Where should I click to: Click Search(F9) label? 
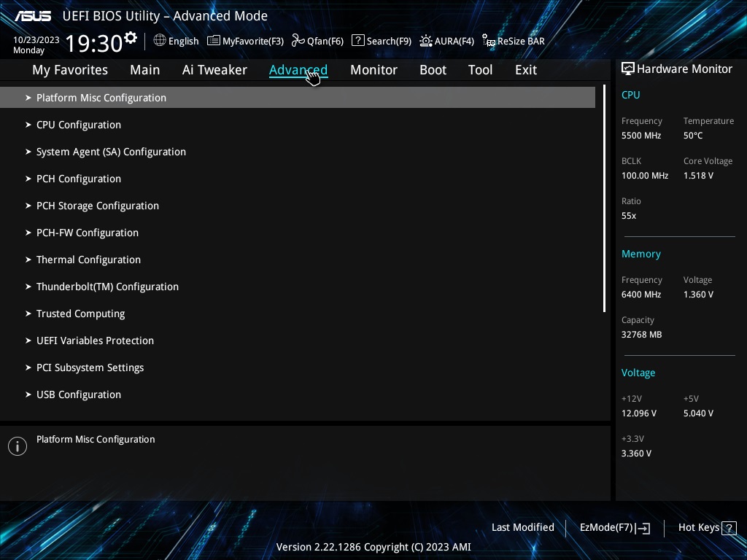tap(389, 42)
